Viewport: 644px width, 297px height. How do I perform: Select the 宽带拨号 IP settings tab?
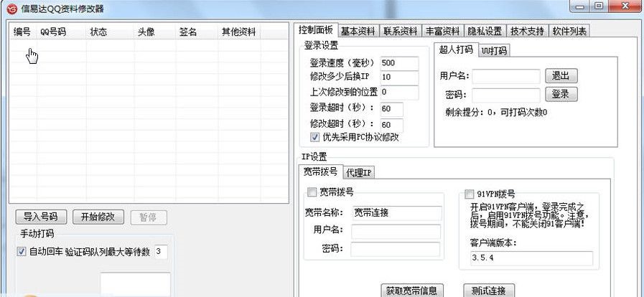point(321,171)
